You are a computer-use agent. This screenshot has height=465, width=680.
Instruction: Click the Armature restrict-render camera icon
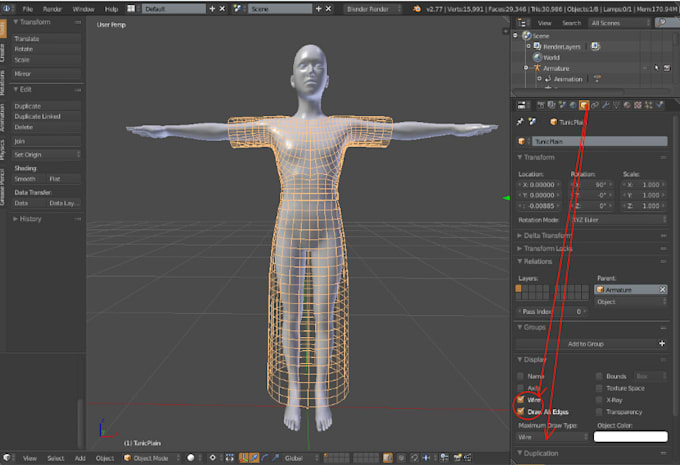667,68
